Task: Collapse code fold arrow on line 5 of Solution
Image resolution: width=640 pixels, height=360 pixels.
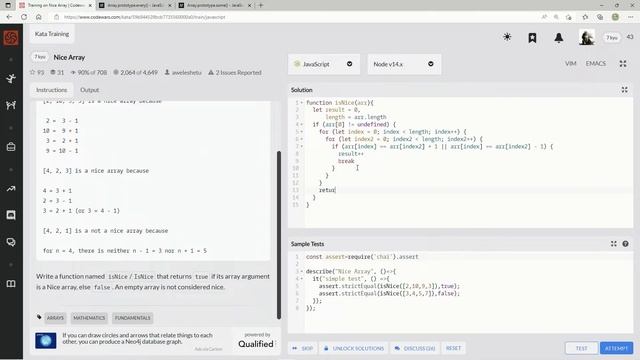Action: [302, 132]
